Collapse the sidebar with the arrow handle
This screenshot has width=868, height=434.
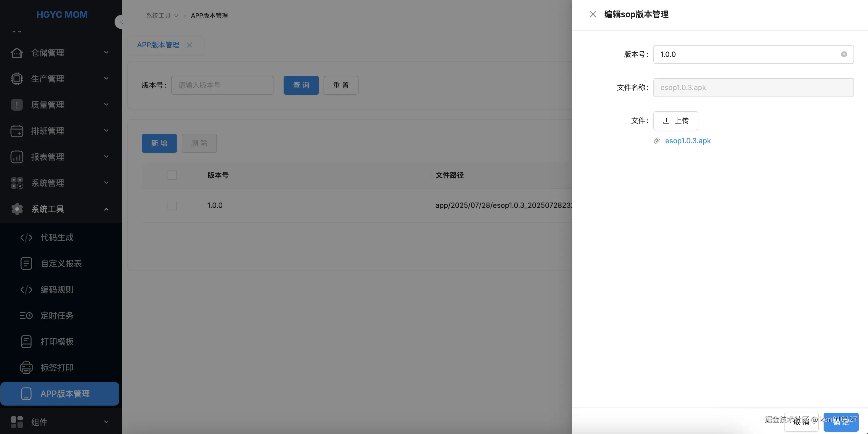[120, 22]
